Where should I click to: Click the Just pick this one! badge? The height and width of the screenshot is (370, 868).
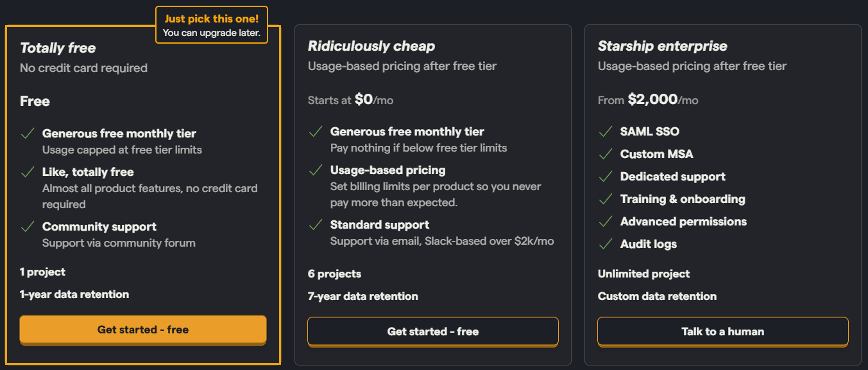coord(211,25)
